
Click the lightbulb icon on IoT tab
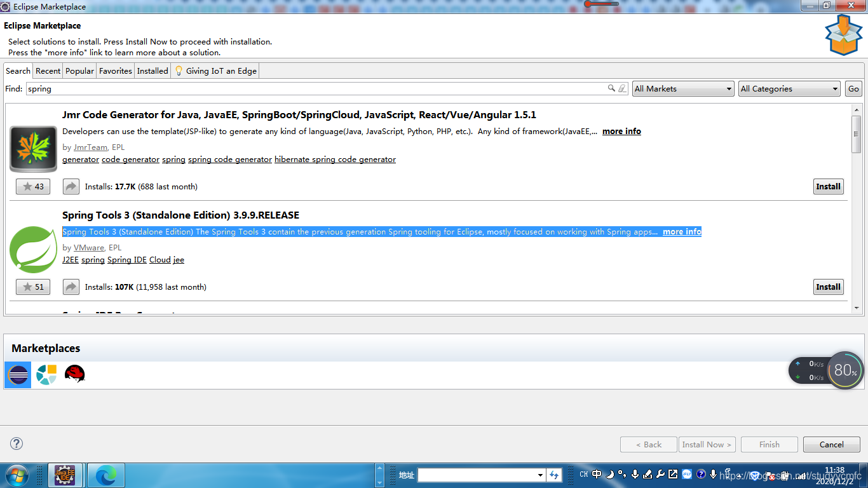click(x=179, y=71)
